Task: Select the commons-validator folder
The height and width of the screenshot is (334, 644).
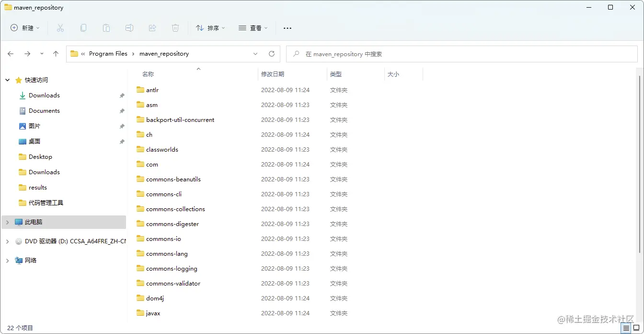Action: (x=173, y=284)
